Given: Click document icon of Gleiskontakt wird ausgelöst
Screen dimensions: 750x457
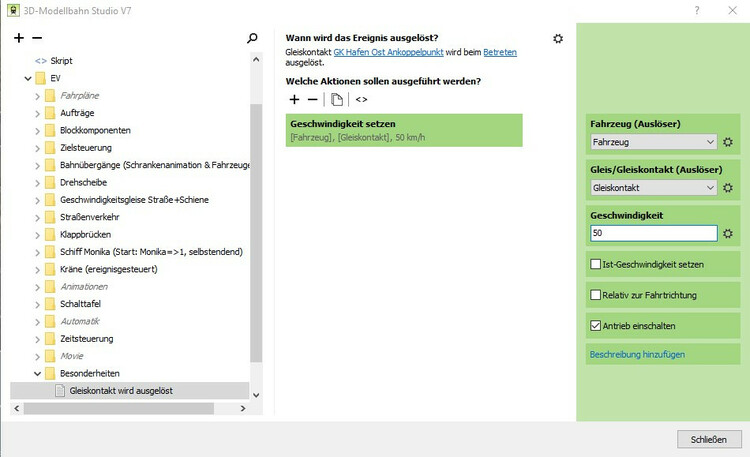Looking at the screenshot, I should coord(60,391).
